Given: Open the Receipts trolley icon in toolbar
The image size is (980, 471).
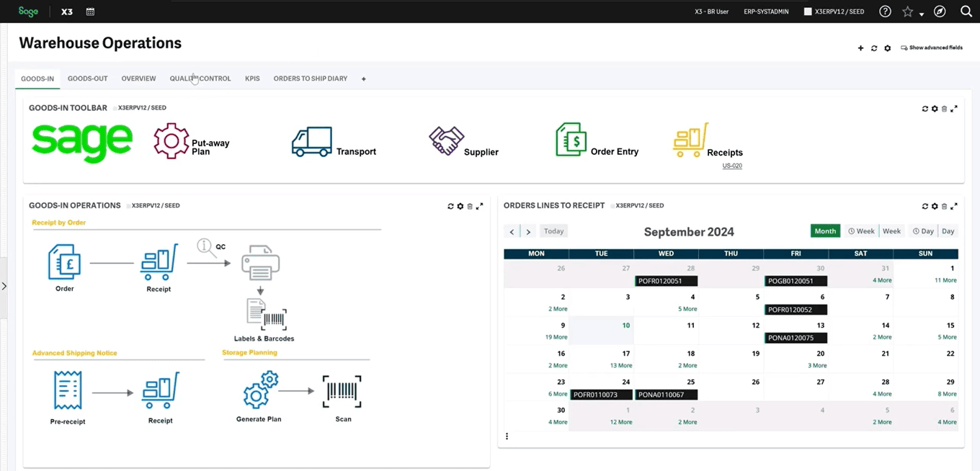Looking at the screenshot, I should 690,140.
